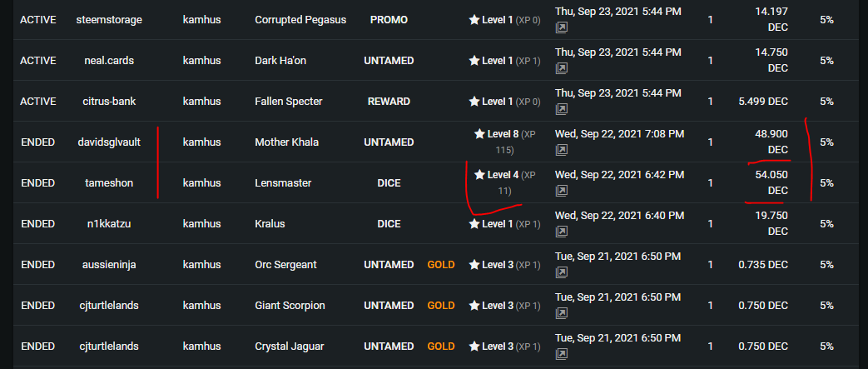
Task: Click the star icon beside Level 4
Action: coord(479,175)
